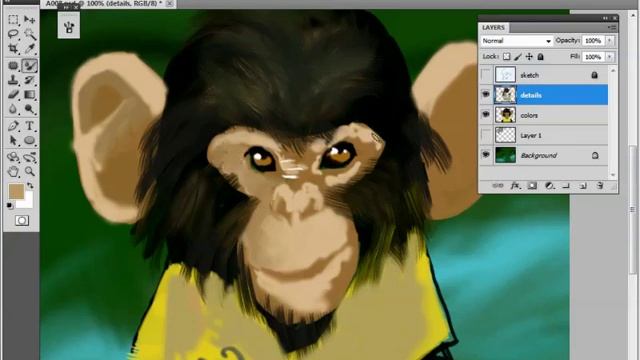This screenshot has width=640, height=360.
Task: Toggle lock image pixels
Action: [518, 57]
